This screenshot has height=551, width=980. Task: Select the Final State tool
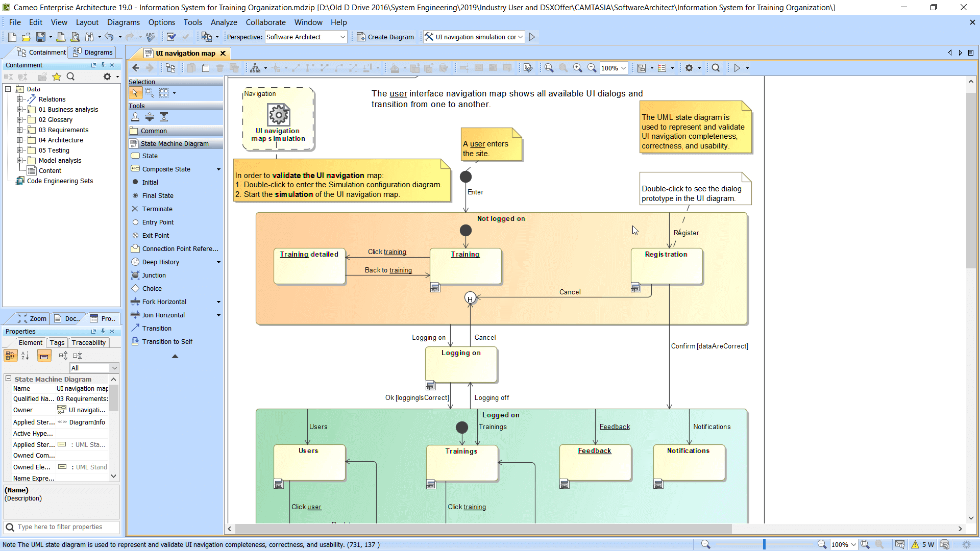tap(158, 195)
